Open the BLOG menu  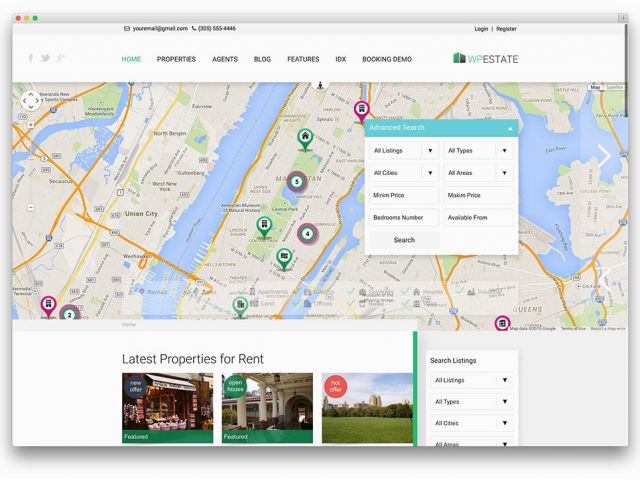pos(262,59)
